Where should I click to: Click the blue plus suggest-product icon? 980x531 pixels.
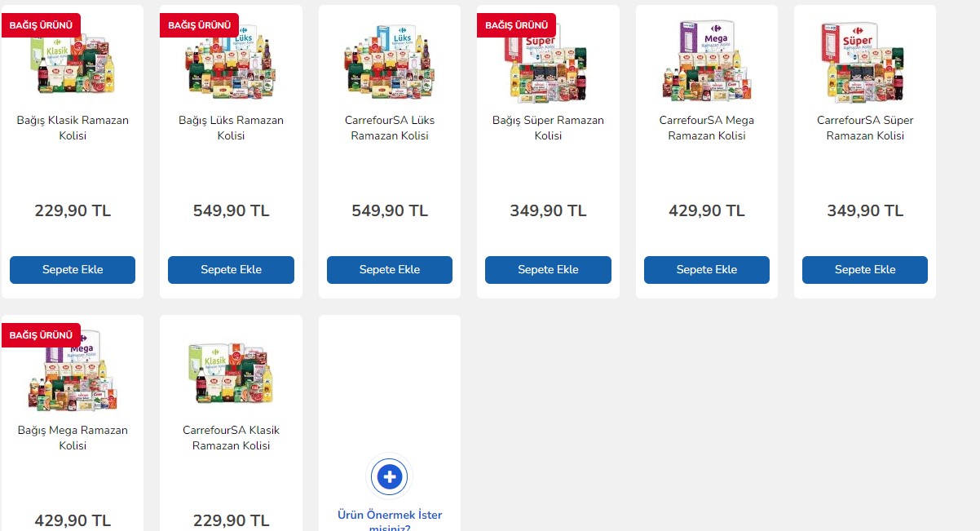pyautogui.click(x=390, y=476)
